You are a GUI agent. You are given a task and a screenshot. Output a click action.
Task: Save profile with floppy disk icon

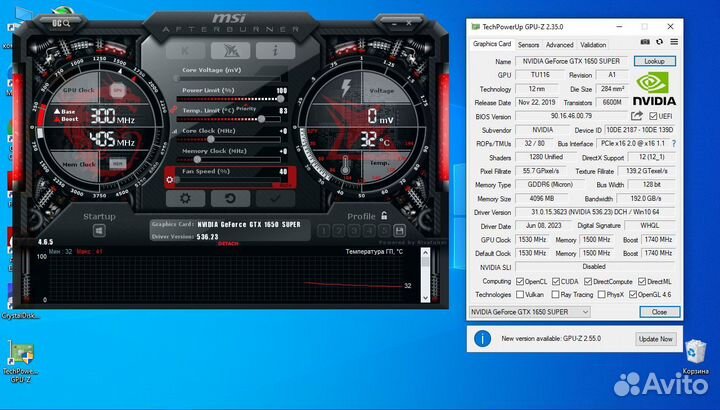pyautogui.click(x=399, y=231)
